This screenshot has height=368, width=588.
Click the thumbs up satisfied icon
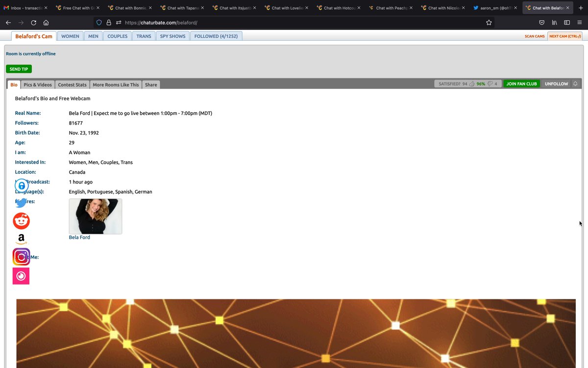tap(472, 84)
